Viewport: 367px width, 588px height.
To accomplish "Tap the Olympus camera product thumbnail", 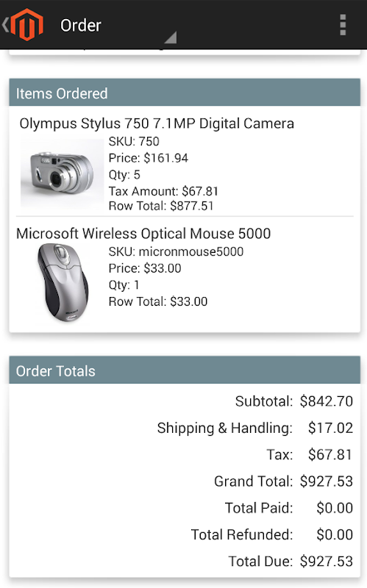I will point(62,173).
